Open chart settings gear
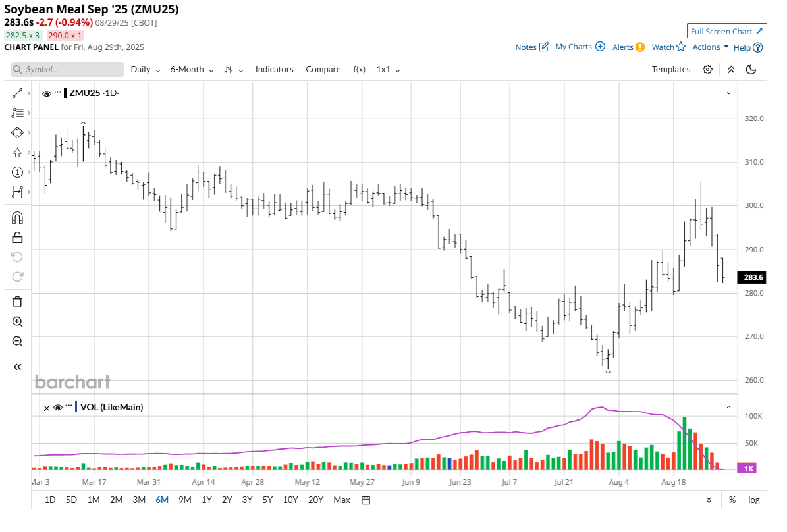 [708, 70]
